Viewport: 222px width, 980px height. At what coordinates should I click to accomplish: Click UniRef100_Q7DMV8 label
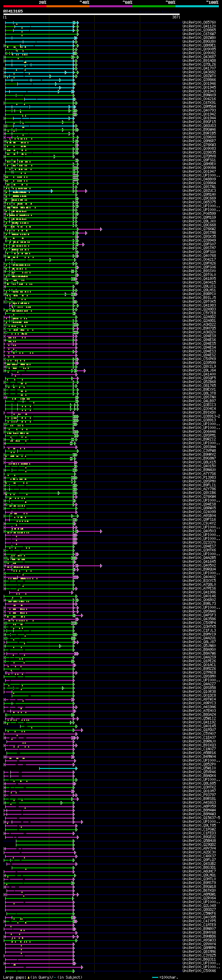(x=199, y=156)
